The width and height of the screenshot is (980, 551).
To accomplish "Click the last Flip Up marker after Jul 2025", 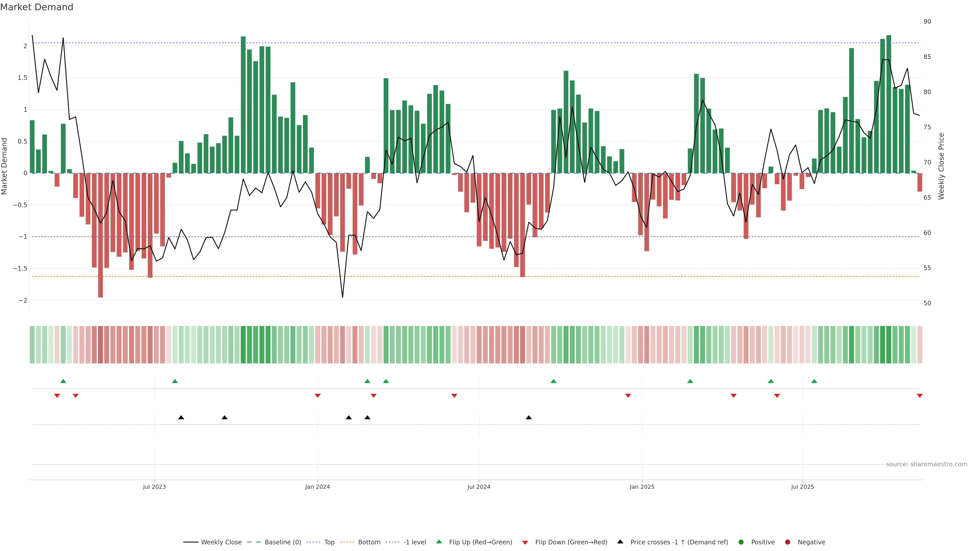I will tap(814, 381).
